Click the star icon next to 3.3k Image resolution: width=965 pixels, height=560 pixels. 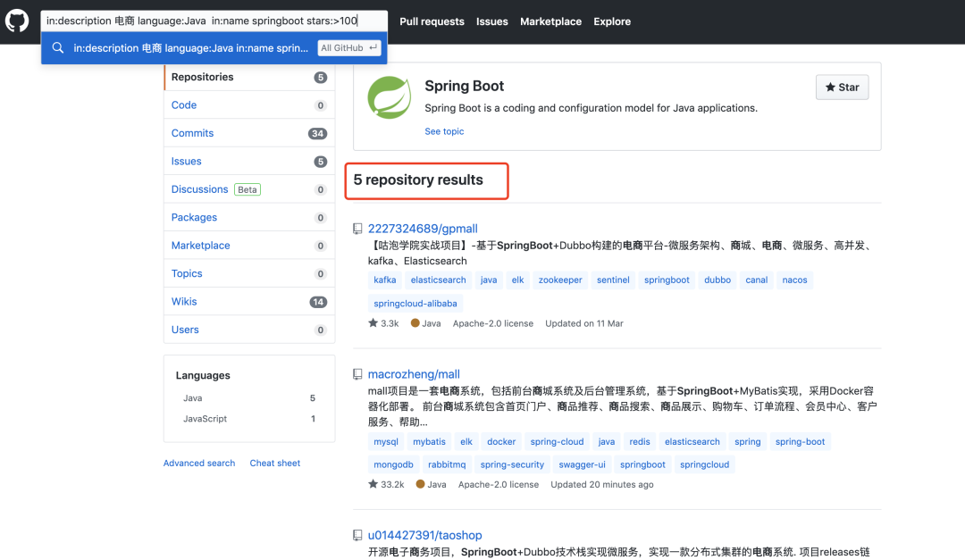pyautogui.click(x=373, y=323)
